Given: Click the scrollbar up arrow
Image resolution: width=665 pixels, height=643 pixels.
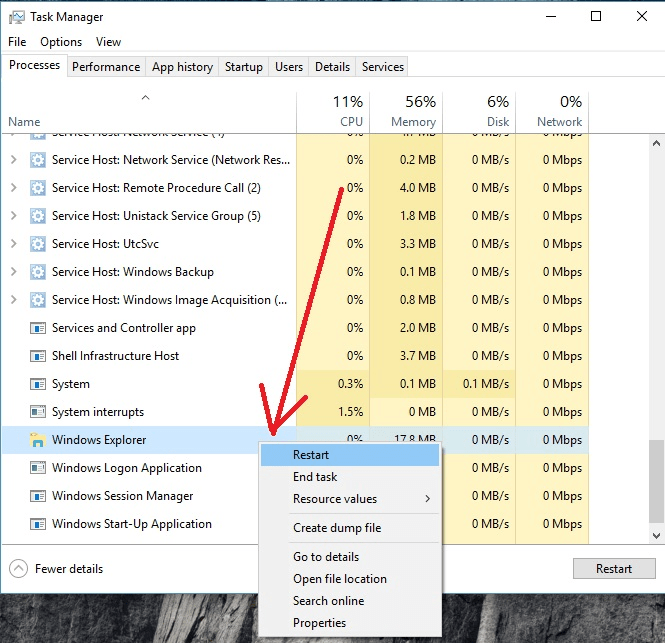Looking at the screenshot, I should point(656,143).
